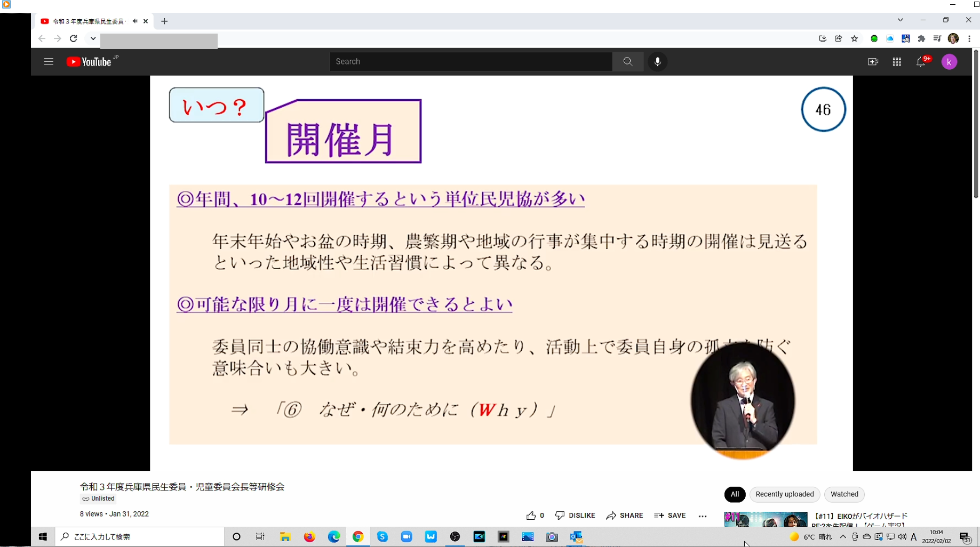Open the YouTube apps grid
This screenshot has height=547, width=980.
[897, 62]
